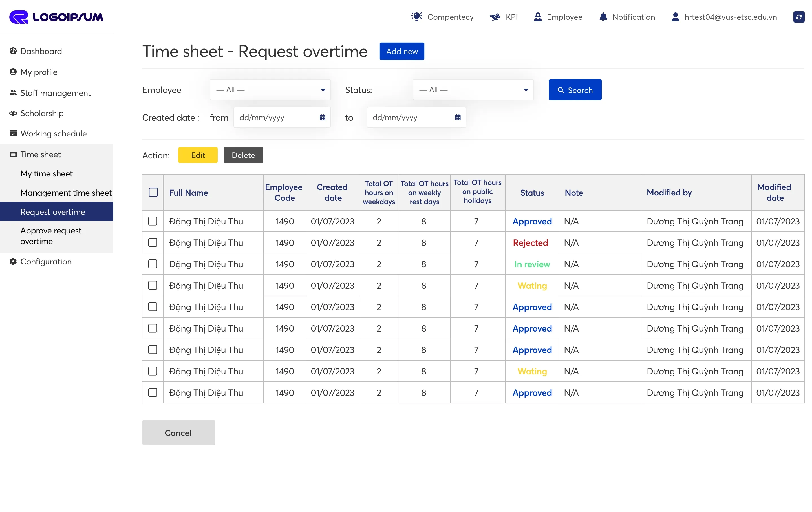Tick the select-all checkbox in table header
Screen dimensions: 812x512
pos(153,192)
